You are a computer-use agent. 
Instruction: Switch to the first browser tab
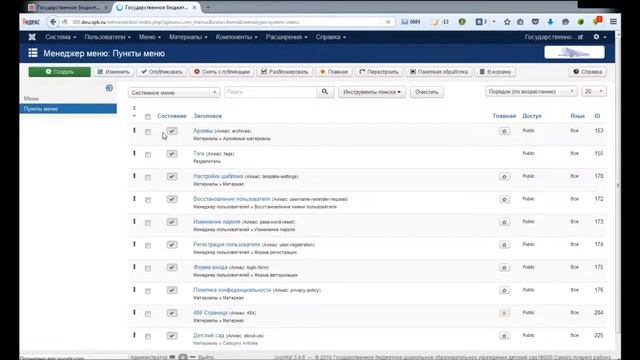pos(68,7)
